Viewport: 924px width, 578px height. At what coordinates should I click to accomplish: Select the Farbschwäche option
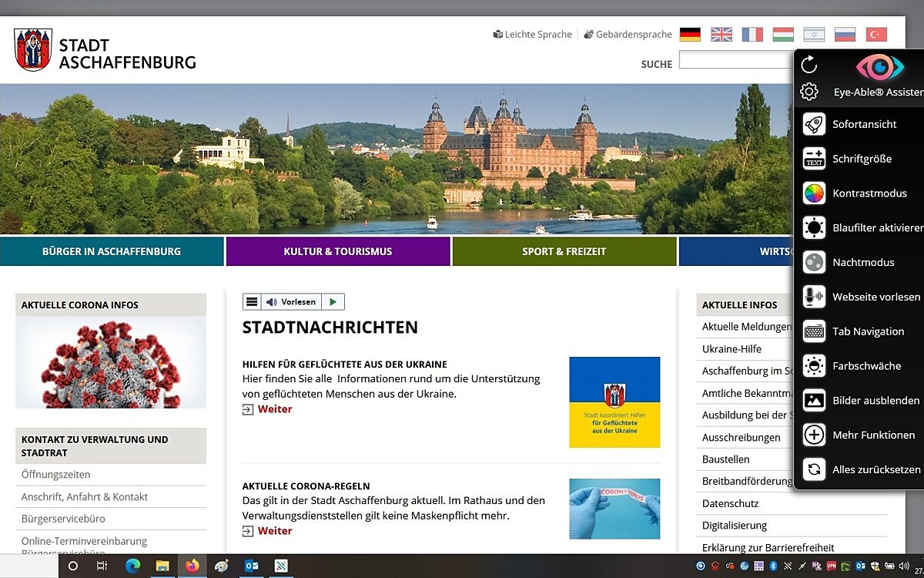pyautogui.click(x=814, y=366)
